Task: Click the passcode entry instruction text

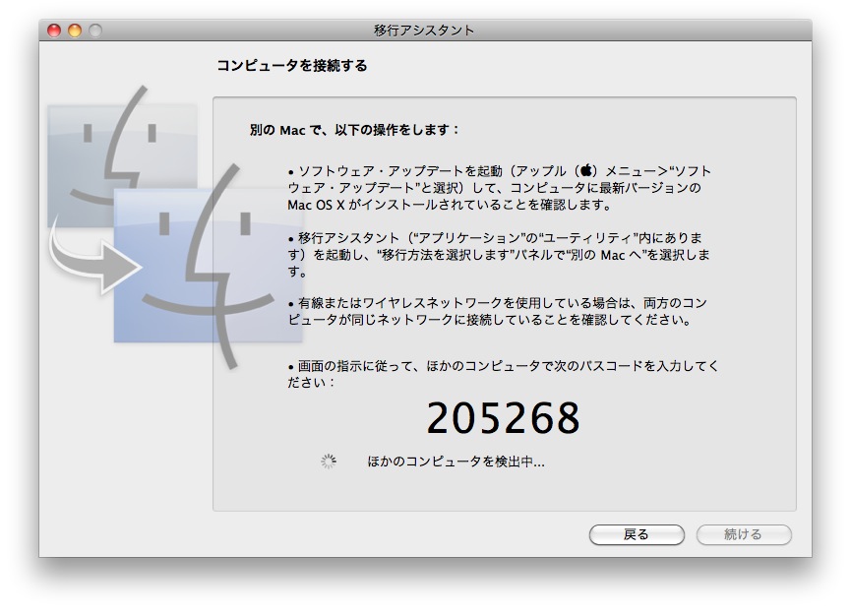Action: point(502,374)
